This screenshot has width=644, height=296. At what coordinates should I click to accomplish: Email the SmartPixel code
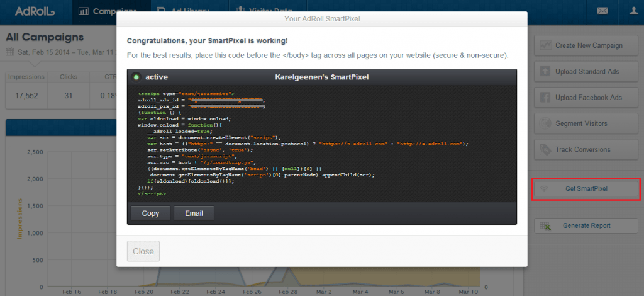pos(194,213)
